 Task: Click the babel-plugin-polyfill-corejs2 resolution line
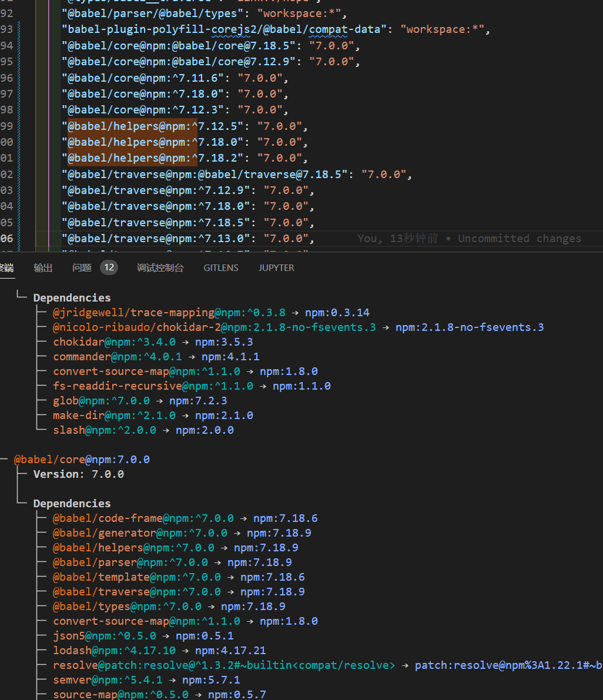pyautogui.click(x=276, y=29)
